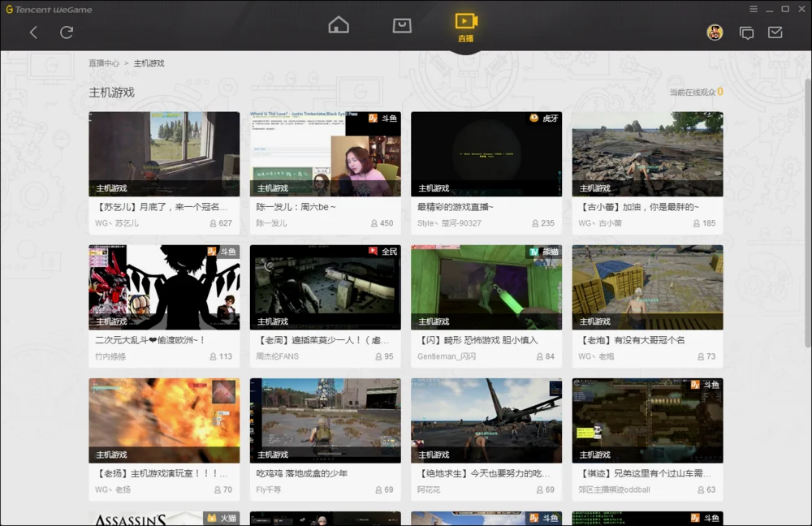Click title 【苏乞儿】月底了，来一个冠名
Screen dimensions: 812x526
pyautogui.click(x=162, y=207)
